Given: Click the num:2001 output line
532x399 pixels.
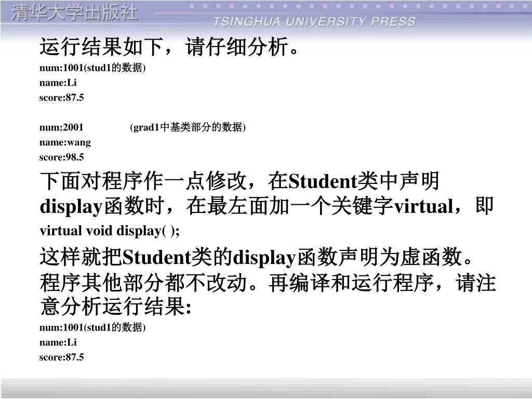Looking at the screenshot, I should tap(61, 127).
